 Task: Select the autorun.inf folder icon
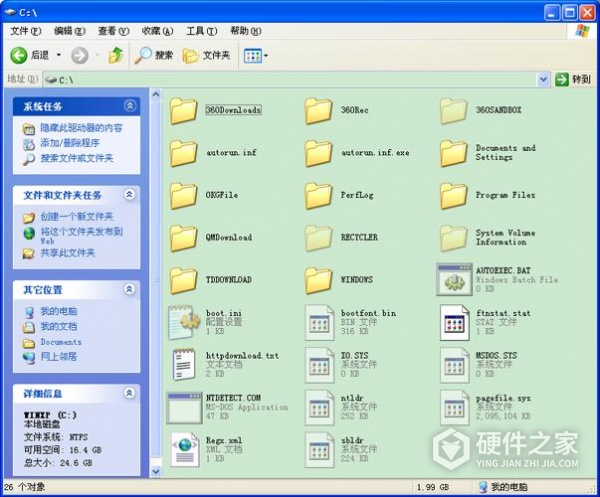click(183, 153)
